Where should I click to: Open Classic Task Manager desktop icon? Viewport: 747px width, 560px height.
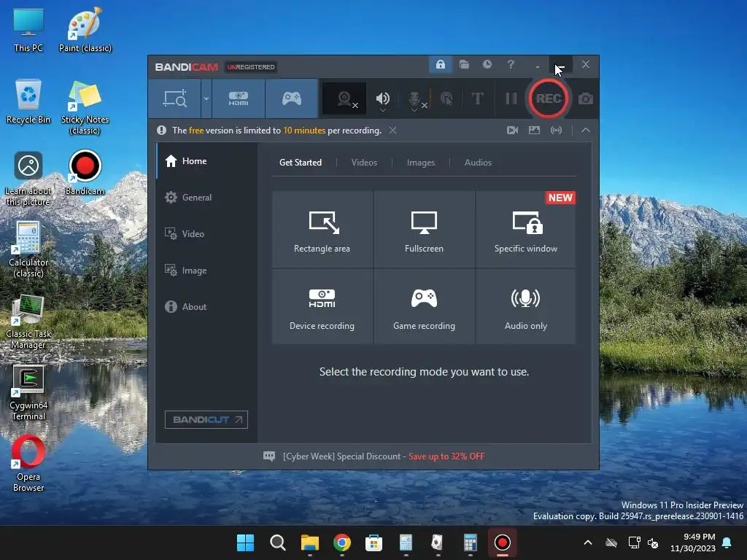click(28, 322)
